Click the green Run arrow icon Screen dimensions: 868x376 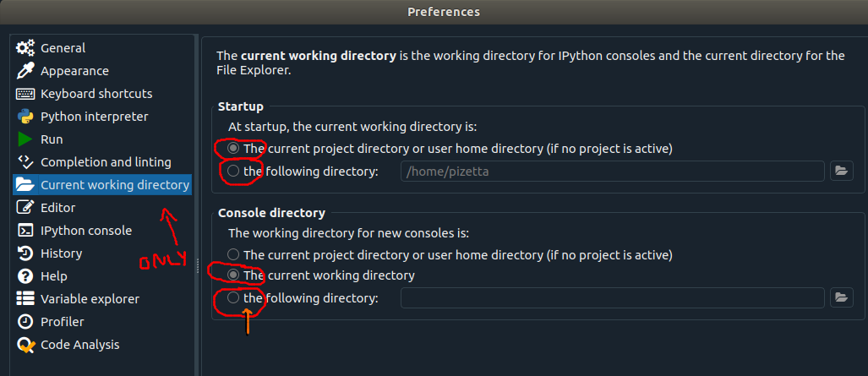click(25, 139)
